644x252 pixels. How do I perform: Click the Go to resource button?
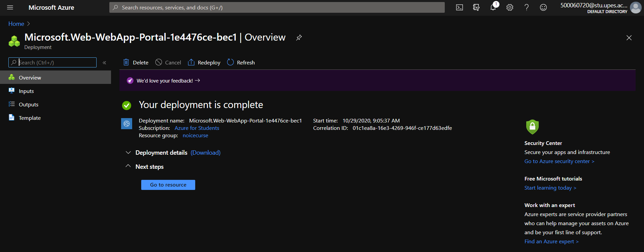(x=168, y=185)
